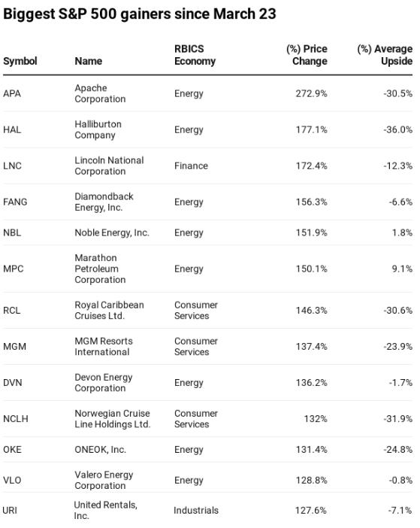Select Devon Energy price change 136.2%
The height and width of the screenshot is (528, 420).
click(311, 383)
